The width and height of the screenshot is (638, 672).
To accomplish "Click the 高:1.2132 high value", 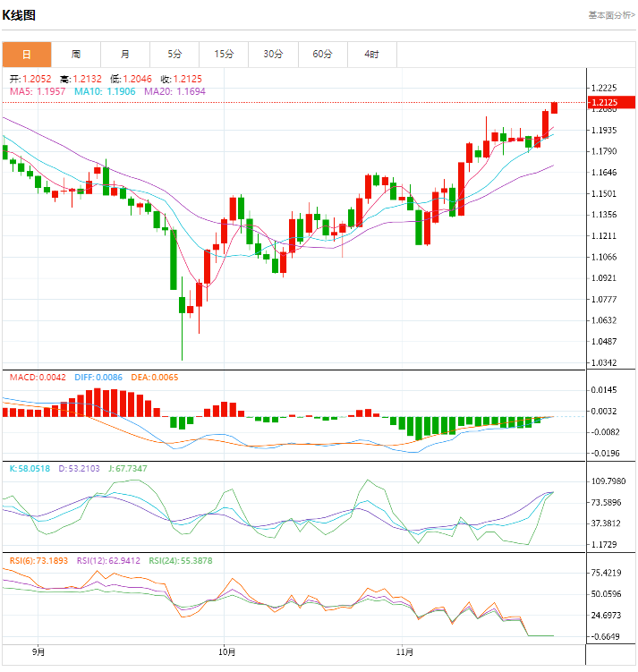I will pyautogui.click(x=81, y=80).
